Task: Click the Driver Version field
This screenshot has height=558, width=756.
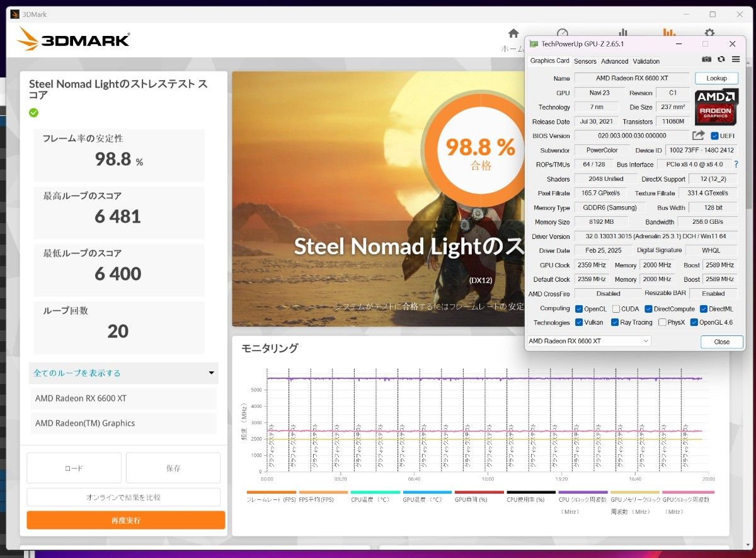Action: point(656,236)
